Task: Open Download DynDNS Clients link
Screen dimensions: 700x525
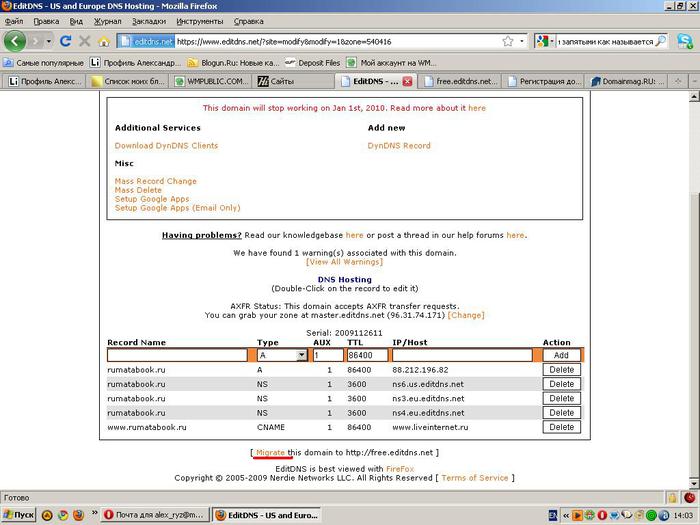Action: click(167, 146)
